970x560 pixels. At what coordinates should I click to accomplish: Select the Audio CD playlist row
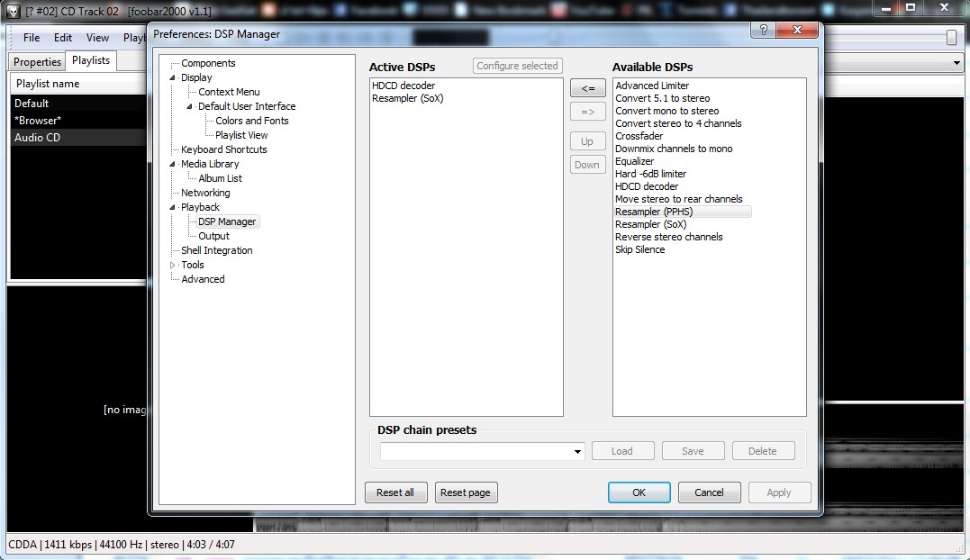(78, 137)
